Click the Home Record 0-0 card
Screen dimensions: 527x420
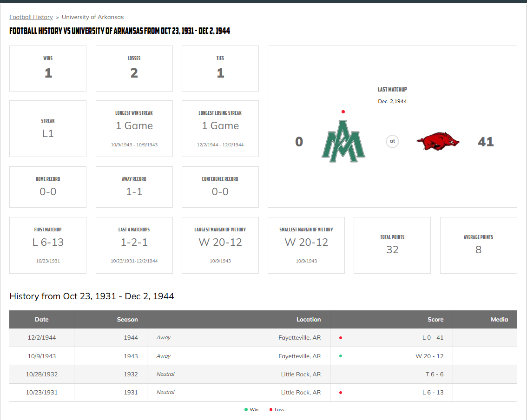coord(48,187)
